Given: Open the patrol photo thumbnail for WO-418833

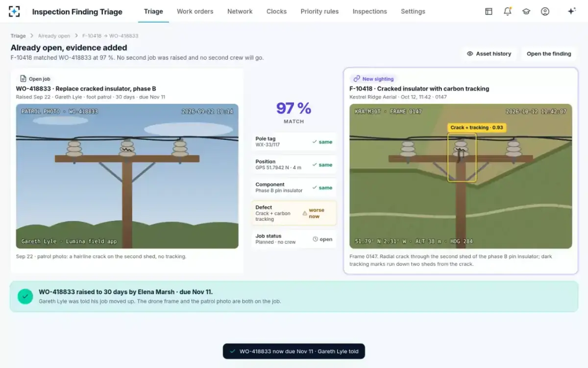Looking at the screenshot, I should pyautogui.click(x=127, y=176).
